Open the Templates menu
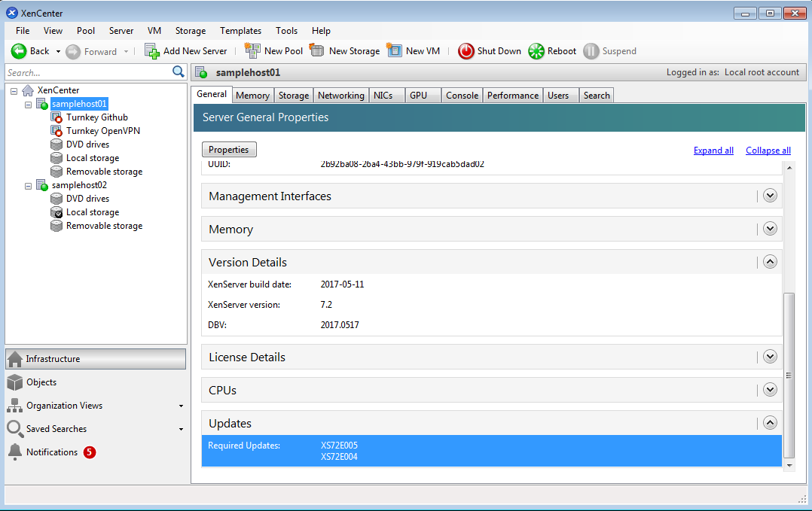Image resolution: width=812 pixels, height=511 pixels. point(240,31)
